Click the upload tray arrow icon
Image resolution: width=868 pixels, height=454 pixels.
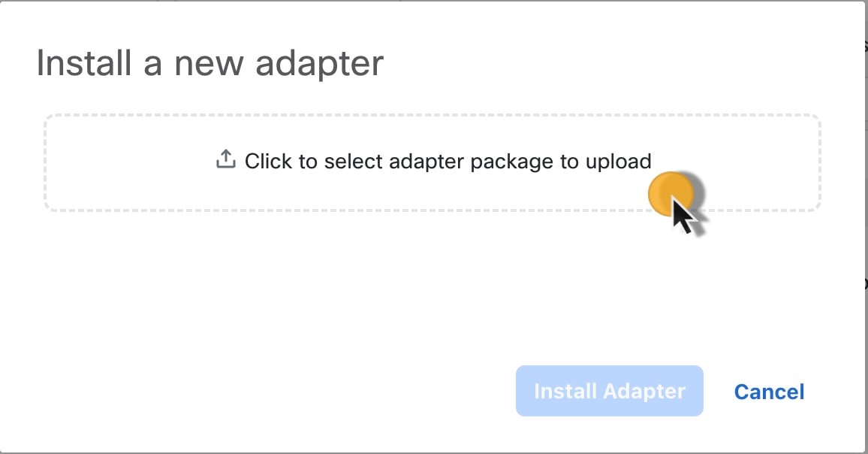pos(225,159)
